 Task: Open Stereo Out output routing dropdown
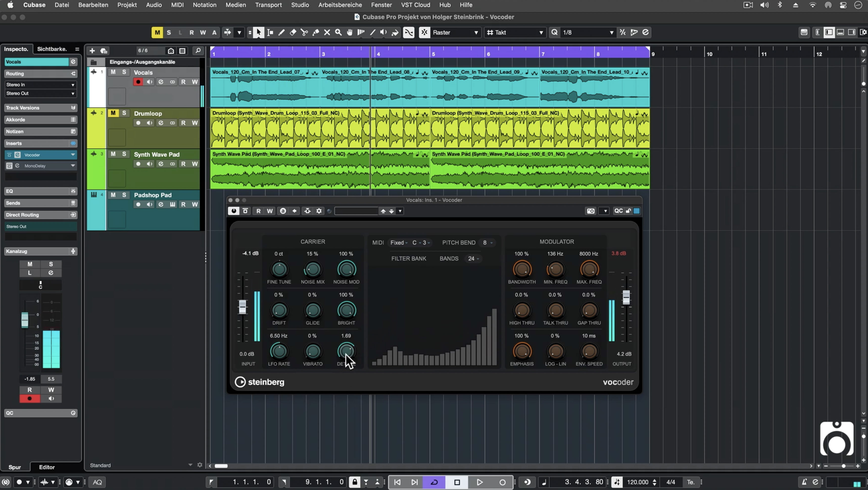pyautogui.click(x=40, y=93)
